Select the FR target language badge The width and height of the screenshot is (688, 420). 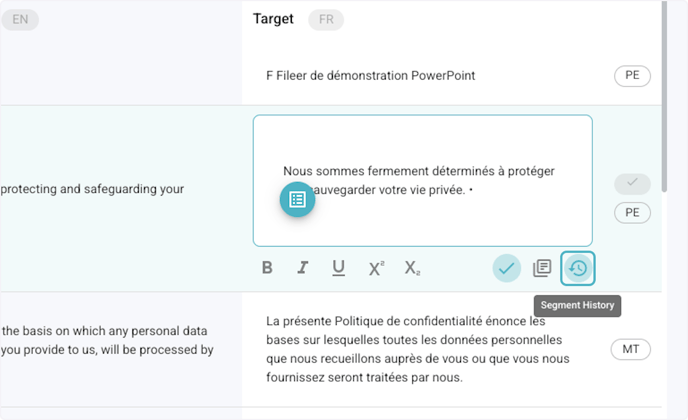coord(326,19)
